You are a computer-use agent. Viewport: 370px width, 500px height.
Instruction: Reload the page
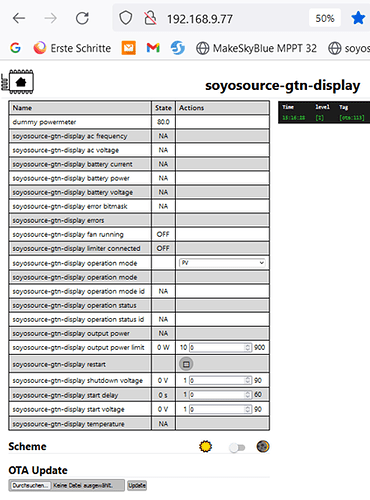pos(82,18)
